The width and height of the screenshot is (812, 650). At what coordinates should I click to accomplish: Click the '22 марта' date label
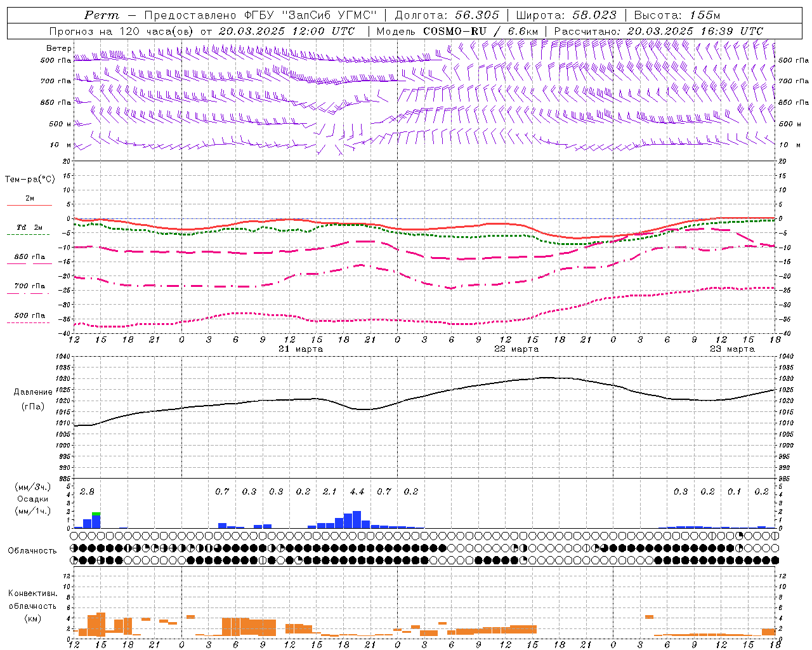click(x=516, y=349)
